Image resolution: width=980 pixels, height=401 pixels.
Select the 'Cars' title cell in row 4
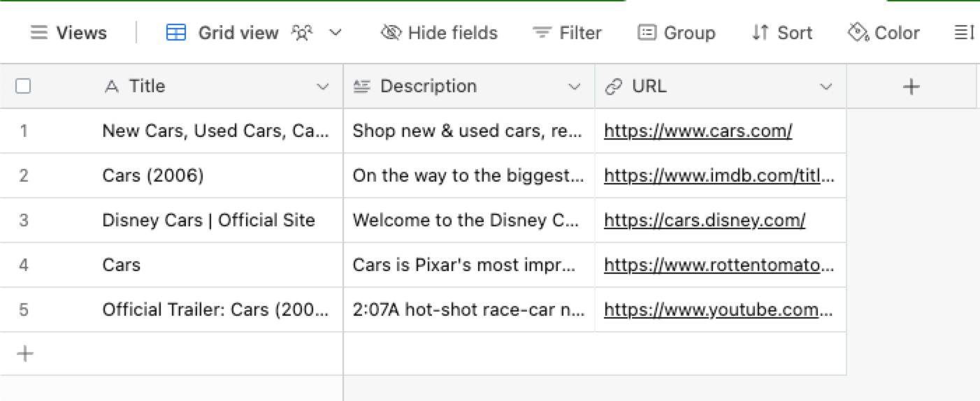click(215, 265)
